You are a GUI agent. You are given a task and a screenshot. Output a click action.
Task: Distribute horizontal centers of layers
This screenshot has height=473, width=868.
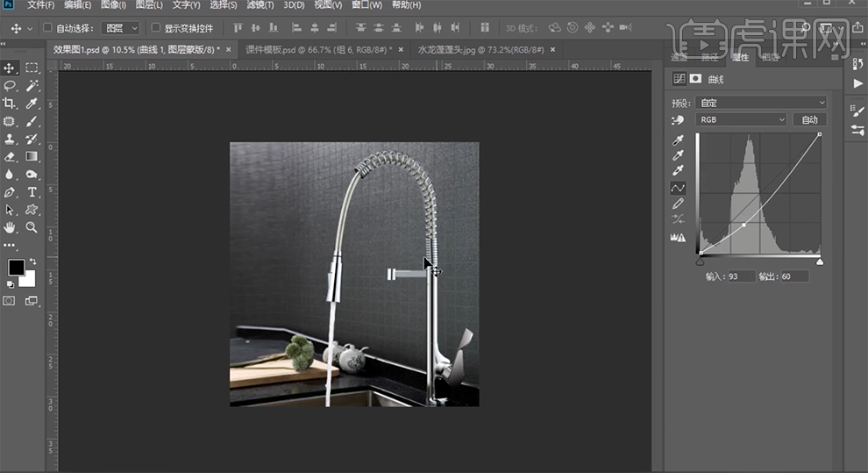click(438, 28)
